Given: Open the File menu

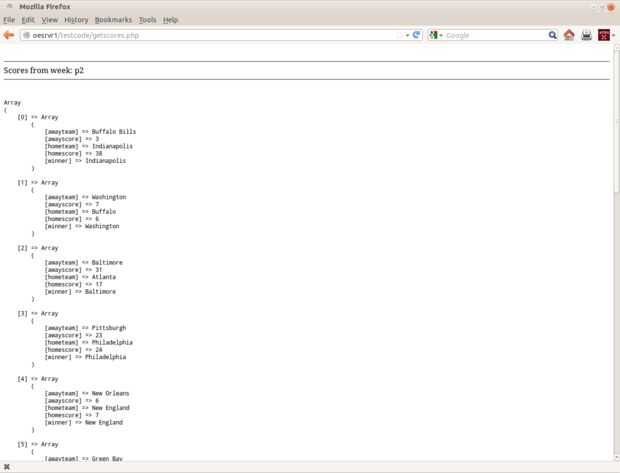Looking at the screenshot, I should coord(9,20).
